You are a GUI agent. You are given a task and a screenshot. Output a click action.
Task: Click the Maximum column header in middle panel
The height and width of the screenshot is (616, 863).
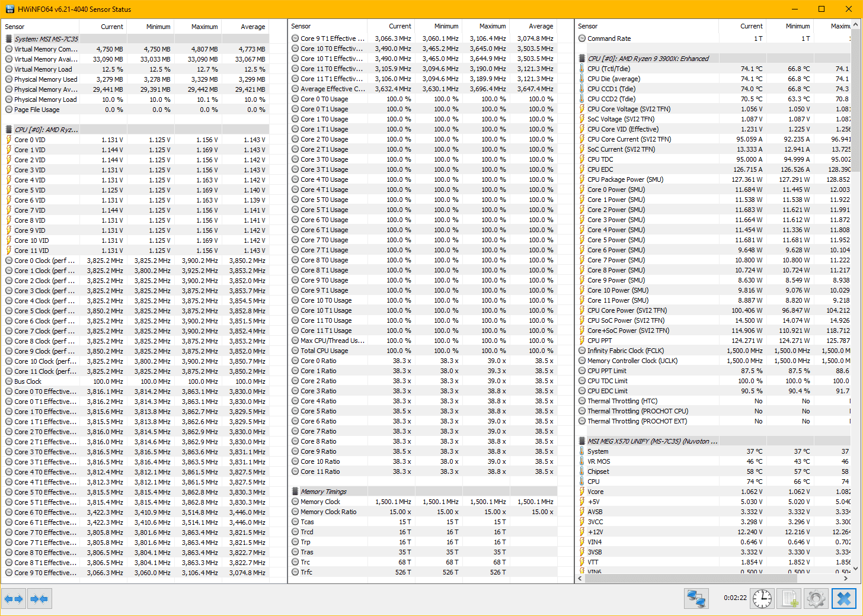tap(485, 26)
